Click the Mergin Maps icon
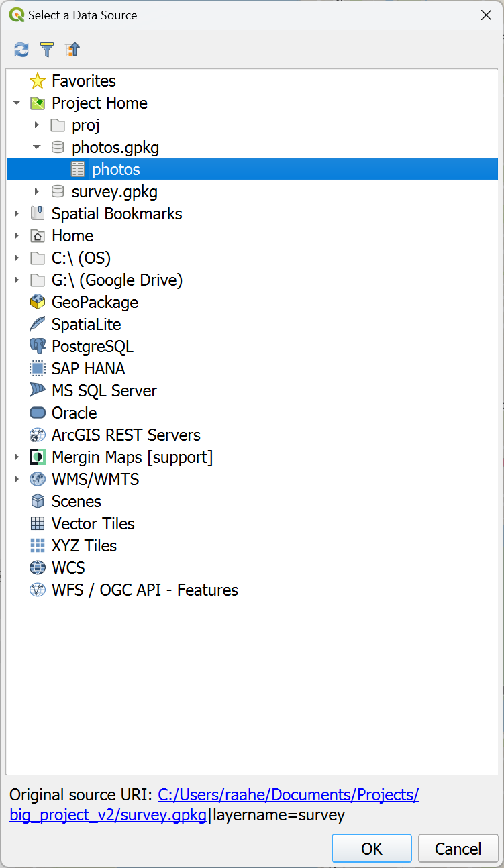 click(x=38, y=457)
